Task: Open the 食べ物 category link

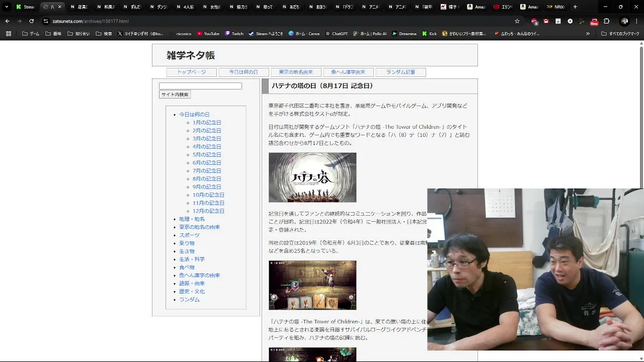Action: [187, 267]
